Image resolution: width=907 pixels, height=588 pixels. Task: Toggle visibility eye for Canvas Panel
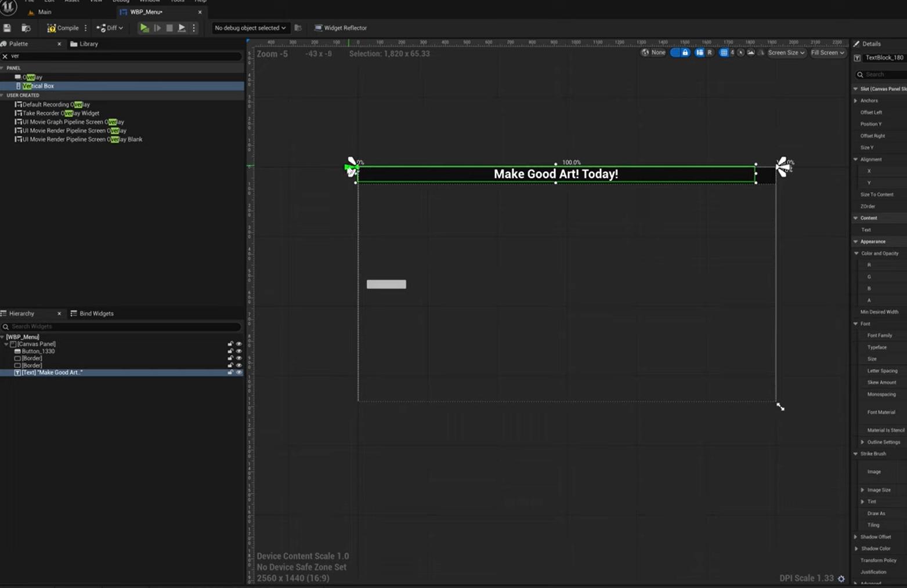pyautogui.click(x=239, y=344)
